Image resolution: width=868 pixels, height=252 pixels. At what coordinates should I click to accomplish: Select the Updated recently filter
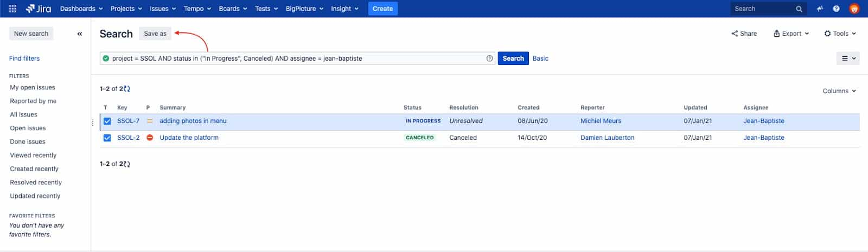point(35,196)
